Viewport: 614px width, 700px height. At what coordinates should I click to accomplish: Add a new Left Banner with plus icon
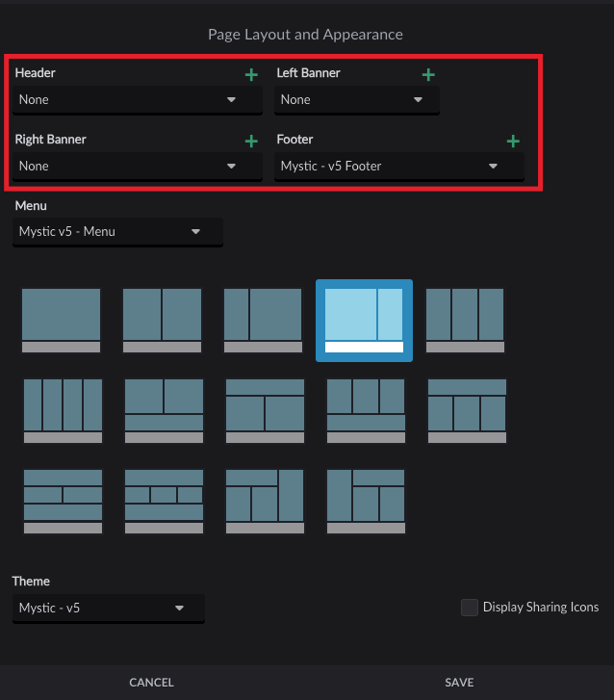(428, 74)
